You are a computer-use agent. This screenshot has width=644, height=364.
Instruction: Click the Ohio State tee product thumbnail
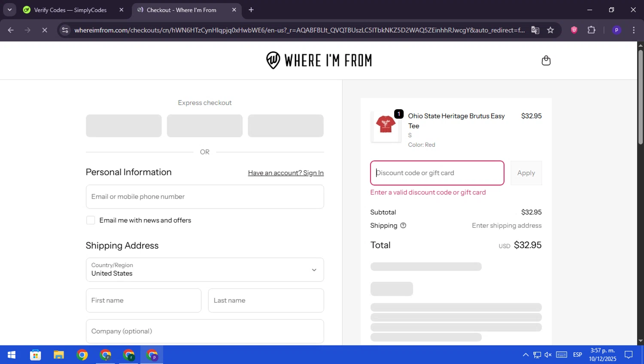[386, 126]
